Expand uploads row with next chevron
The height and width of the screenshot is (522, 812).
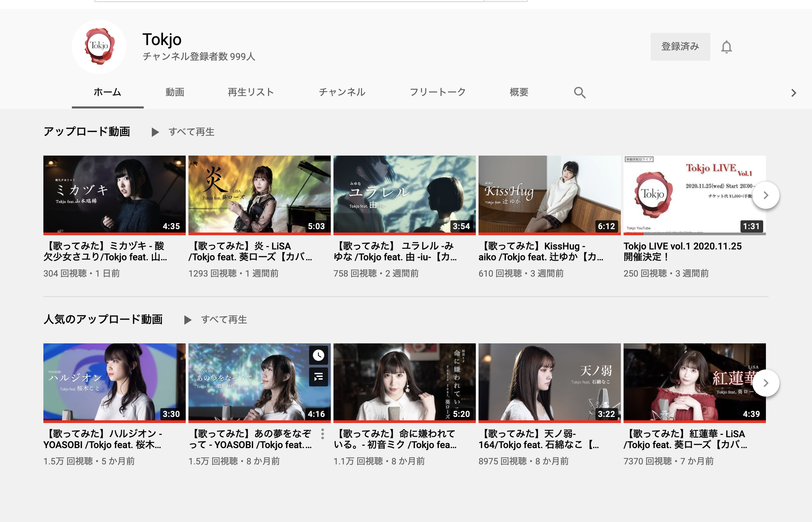[x=766, y=195]
